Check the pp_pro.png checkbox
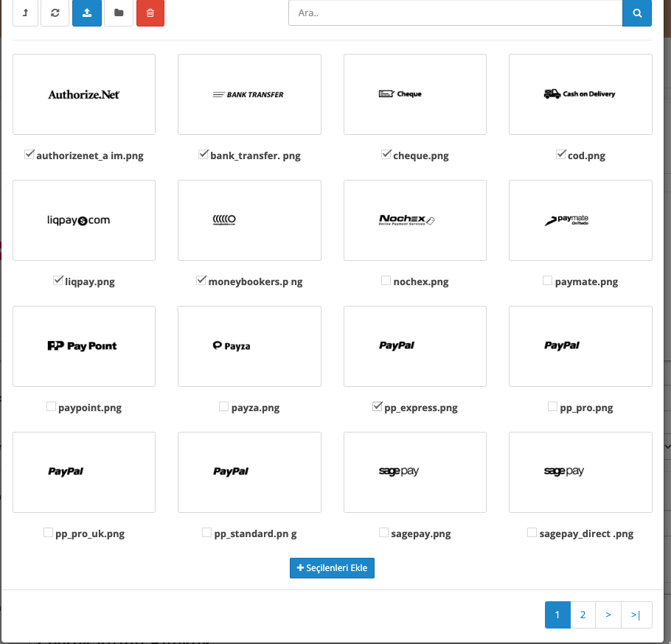Image resolution: width=671 pixels, height=644 pixels. (552, 406)
